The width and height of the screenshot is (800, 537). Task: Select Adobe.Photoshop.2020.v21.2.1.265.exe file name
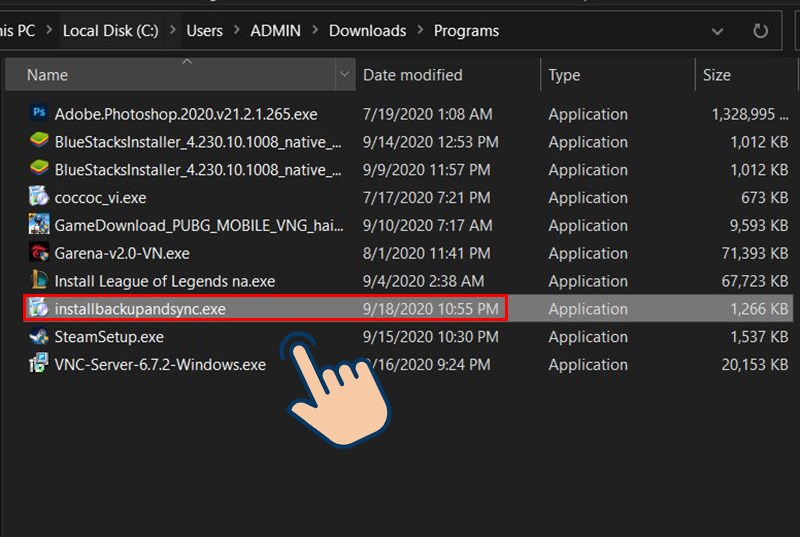tap(186, 114)
